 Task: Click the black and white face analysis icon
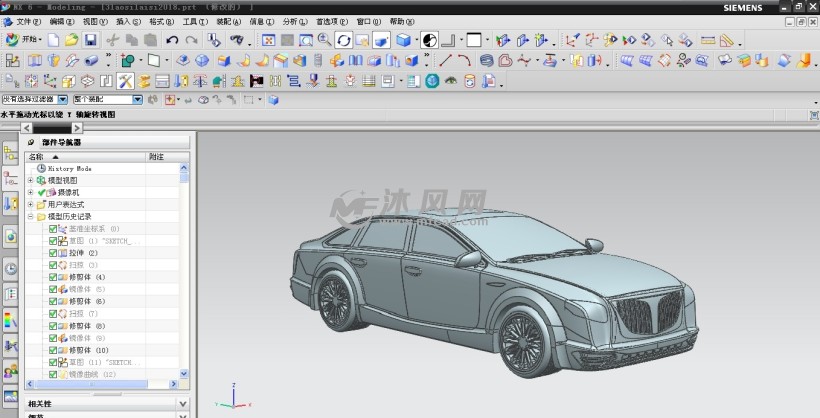tap(429, 40)
